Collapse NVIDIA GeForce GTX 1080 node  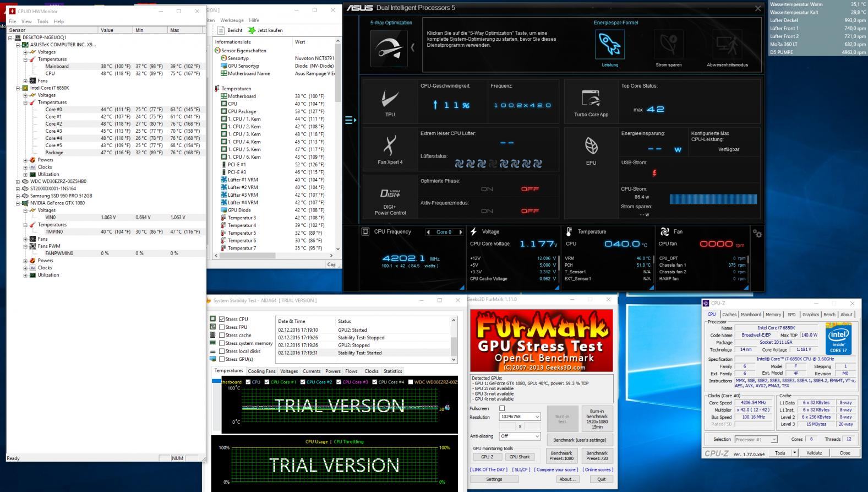pyautogui.click(x=18, y=203)
